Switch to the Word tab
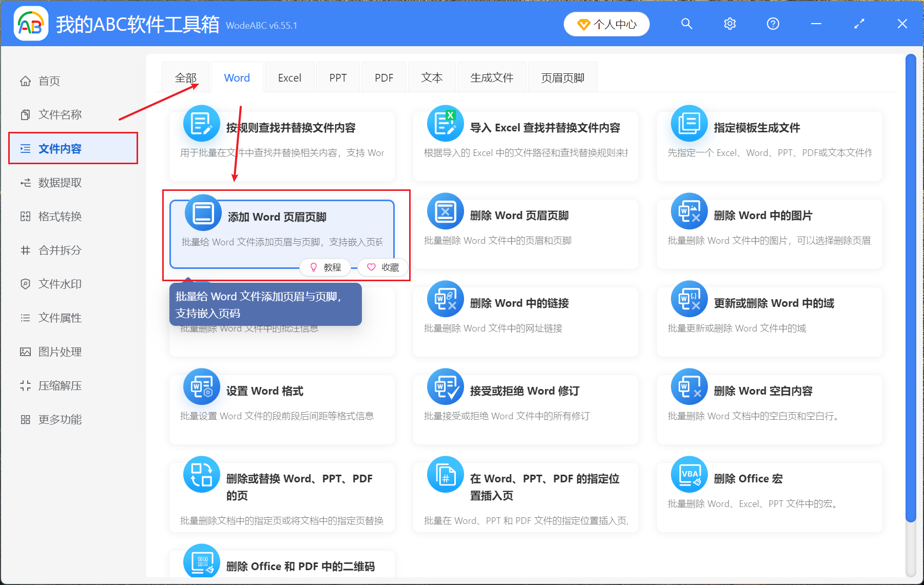The image size is (924, 585). pos(237,77)
